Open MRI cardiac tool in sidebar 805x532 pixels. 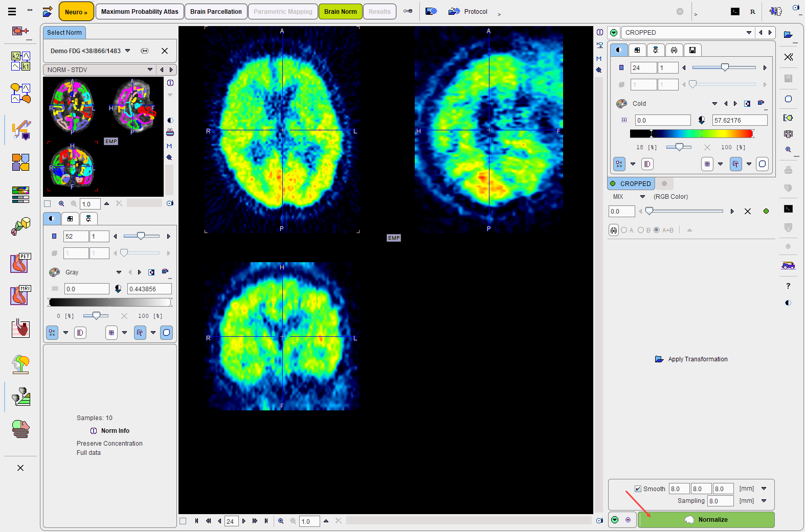pos(20,295)
